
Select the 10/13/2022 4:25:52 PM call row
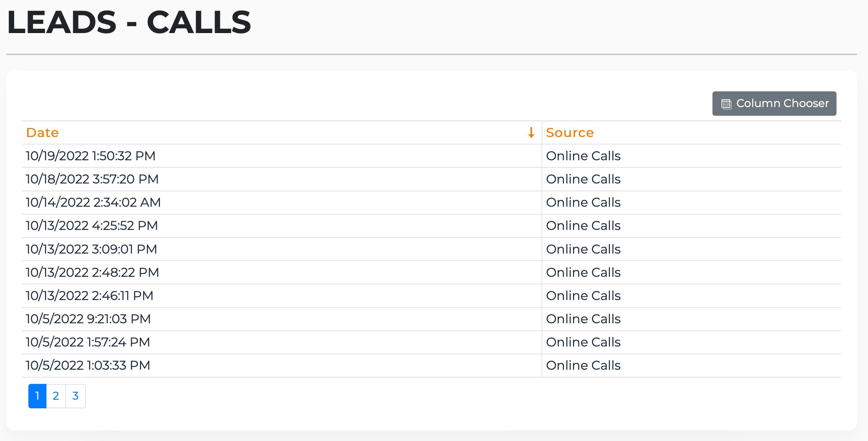(x=432, y=226)
